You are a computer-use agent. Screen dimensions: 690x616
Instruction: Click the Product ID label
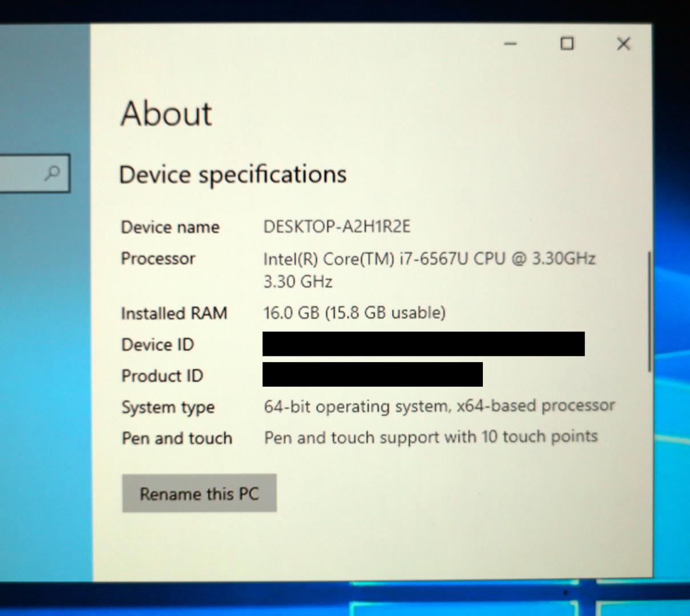pyautogui.click(x=162, y=376)
